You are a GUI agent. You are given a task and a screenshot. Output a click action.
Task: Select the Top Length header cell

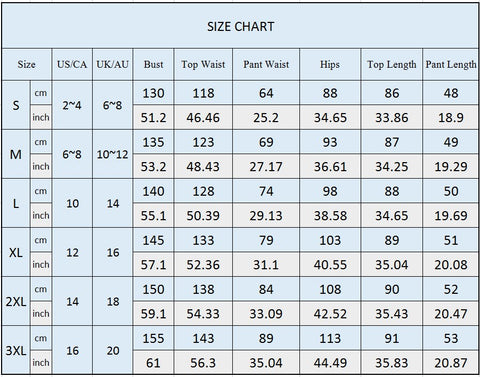[x=392, y=64]
